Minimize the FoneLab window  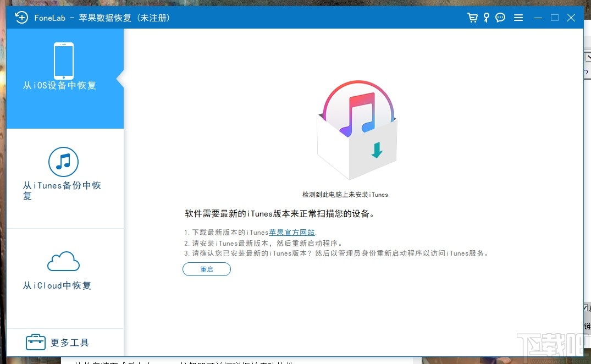[x=538, y=17]
